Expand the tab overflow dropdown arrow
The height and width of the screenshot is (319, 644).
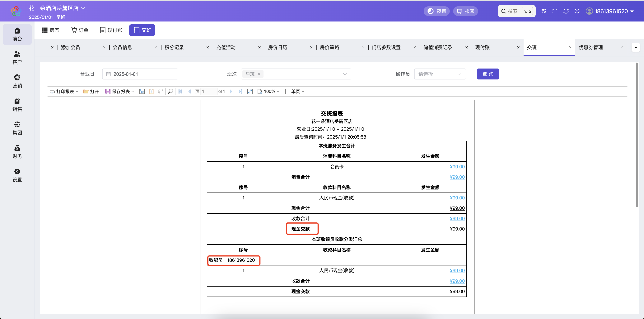(636, 48)
